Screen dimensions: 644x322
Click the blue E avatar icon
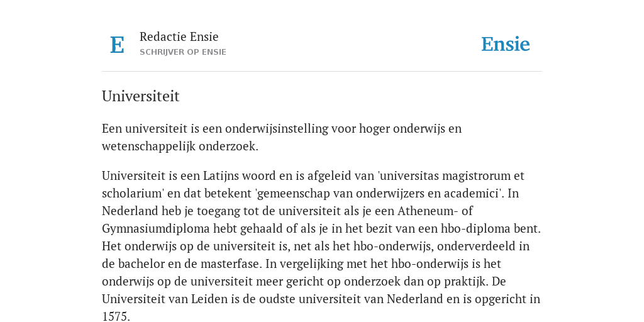click(x=117, y=45)
